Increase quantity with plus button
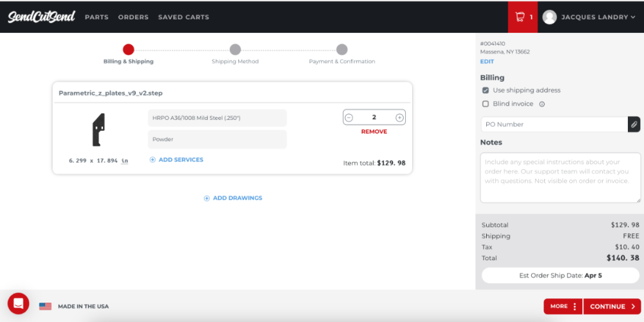 coord(399,117)
